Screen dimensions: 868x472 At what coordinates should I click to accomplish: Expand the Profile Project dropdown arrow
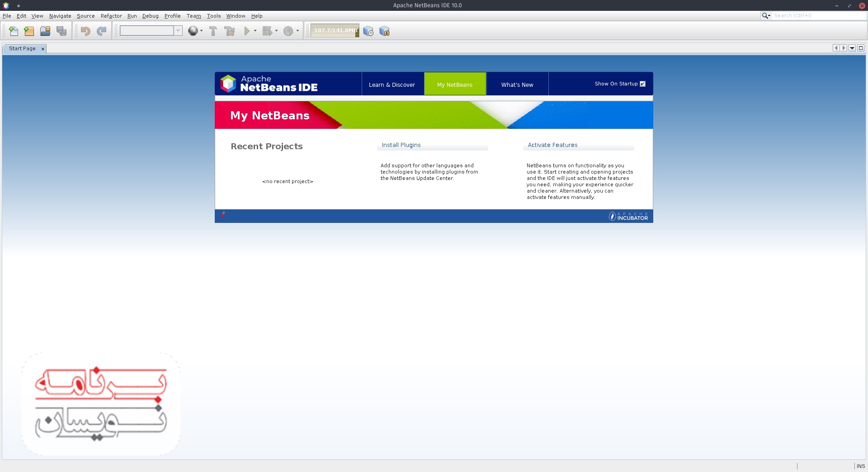point(297,31)
